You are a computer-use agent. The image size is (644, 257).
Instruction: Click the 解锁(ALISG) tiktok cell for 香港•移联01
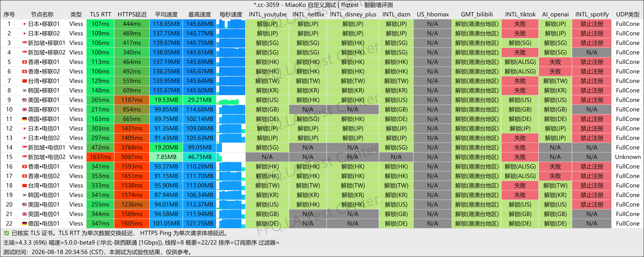click(520, 62)
